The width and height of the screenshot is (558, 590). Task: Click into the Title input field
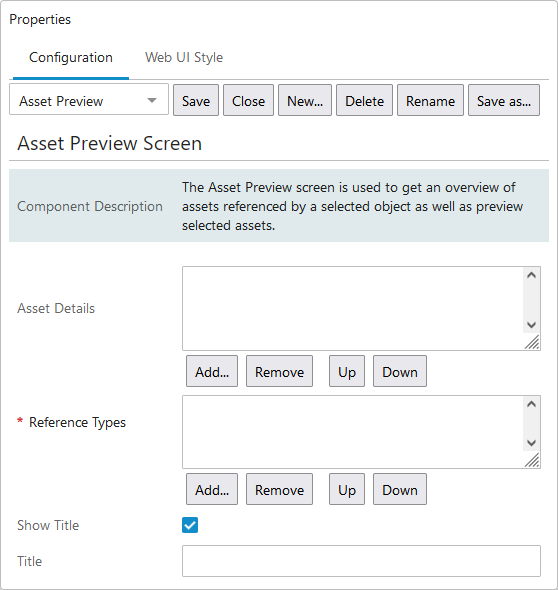(361, 561)
